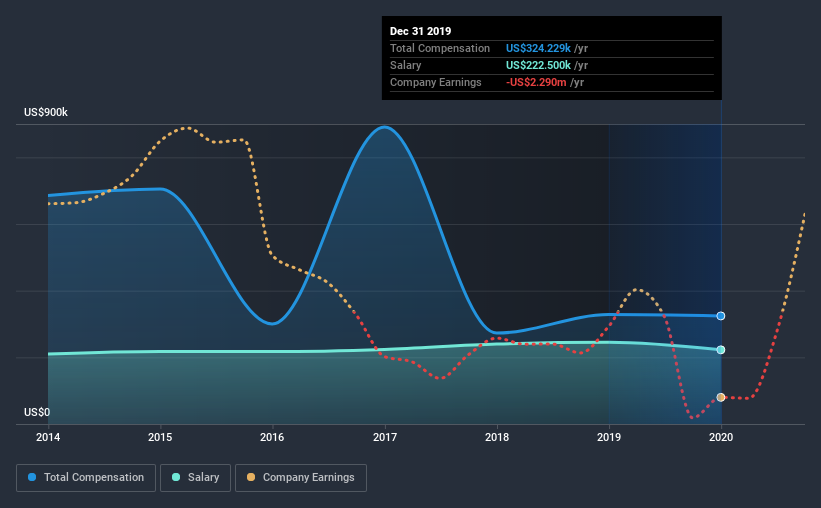The image size is (821, 508).
Task: Click the US$324.229k total compensation value
Action: coord(538,49)
